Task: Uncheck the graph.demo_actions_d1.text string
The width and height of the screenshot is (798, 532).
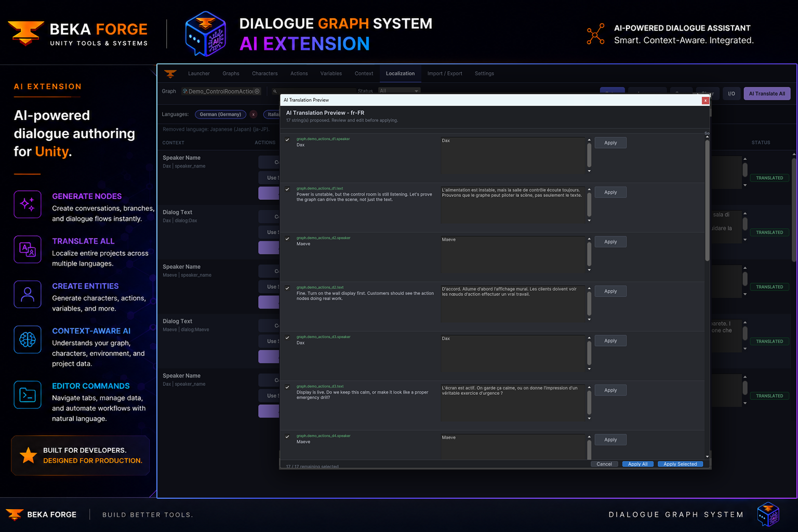Action: (x=287, y=189)
